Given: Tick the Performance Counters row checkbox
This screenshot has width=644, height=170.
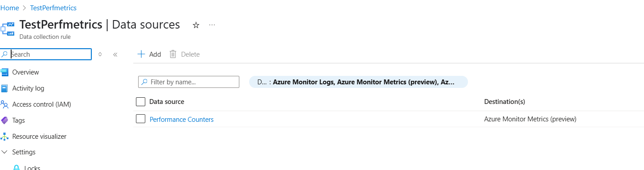Looking at the screenshot, I should [x=140, y=119].
